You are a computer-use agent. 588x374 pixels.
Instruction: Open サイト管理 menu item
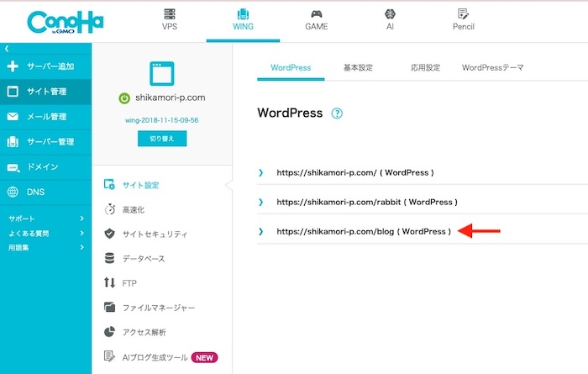45,92
